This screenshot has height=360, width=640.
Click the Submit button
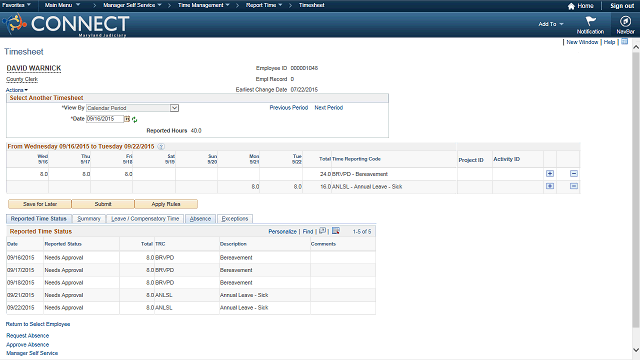pos(103,204)
